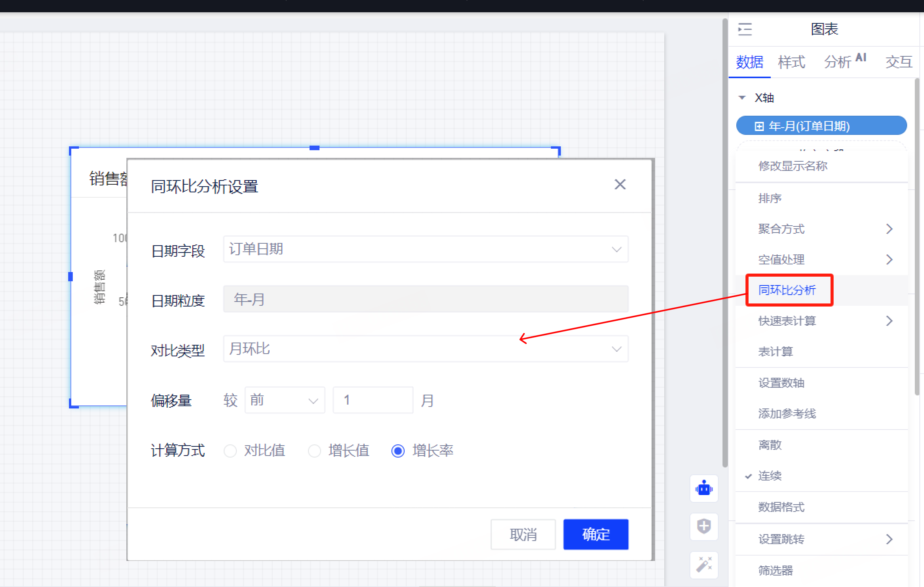Click the offset number input field

pos(373,400)
